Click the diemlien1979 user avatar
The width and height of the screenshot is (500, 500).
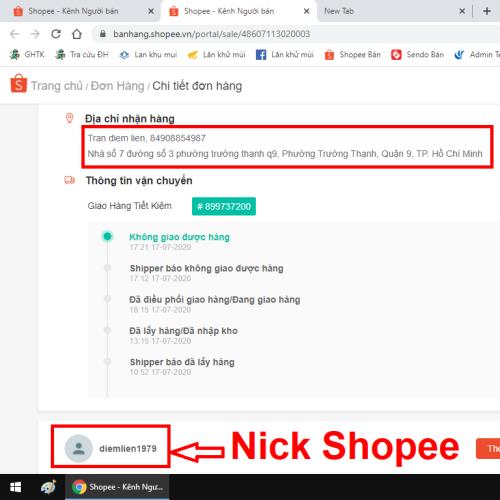point(79,448)
